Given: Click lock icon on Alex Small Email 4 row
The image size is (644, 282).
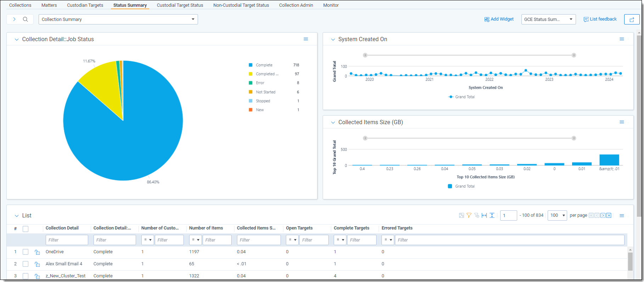Looking at the screenshot, I should (37, 264).
